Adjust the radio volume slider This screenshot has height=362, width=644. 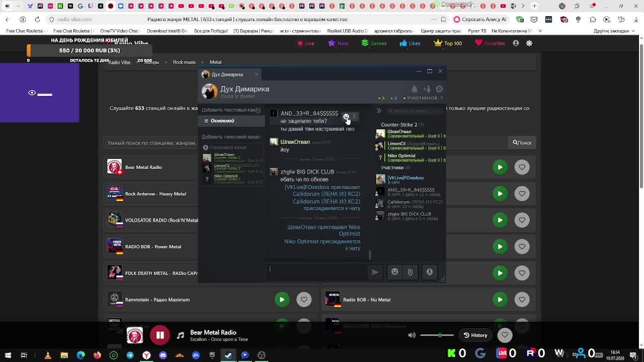tap(437, 335)
